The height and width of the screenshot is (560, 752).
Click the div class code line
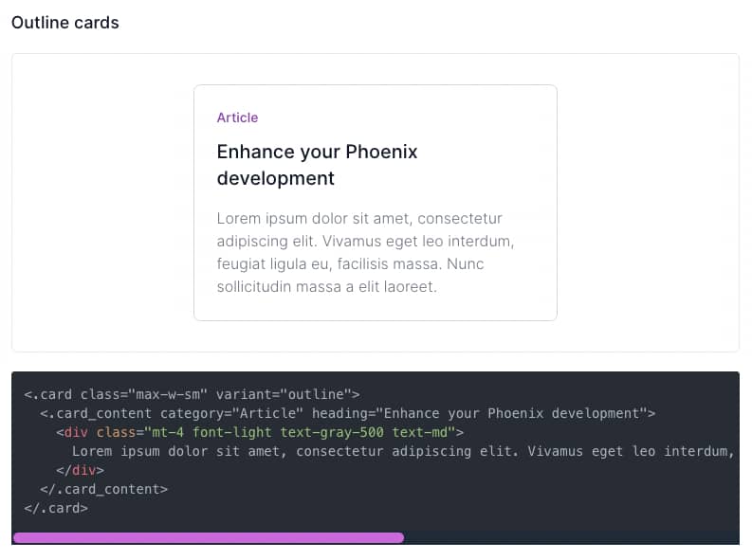[x=260, y=432]
